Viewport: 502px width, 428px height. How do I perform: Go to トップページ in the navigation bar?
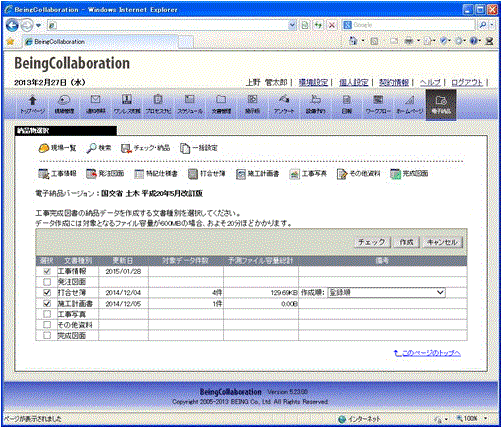pos(32,104)
